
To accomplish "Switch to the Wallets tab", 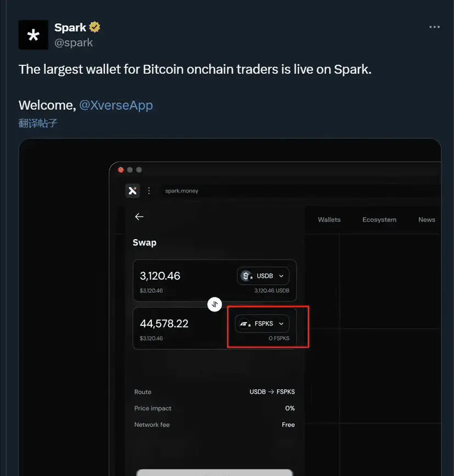I will click(329, 220).
